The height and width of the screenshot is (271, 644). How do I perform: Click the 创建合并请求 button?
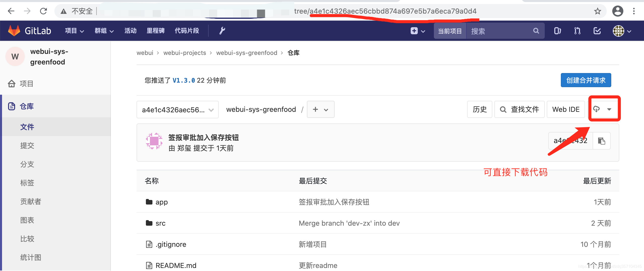(x=586, y=80)
